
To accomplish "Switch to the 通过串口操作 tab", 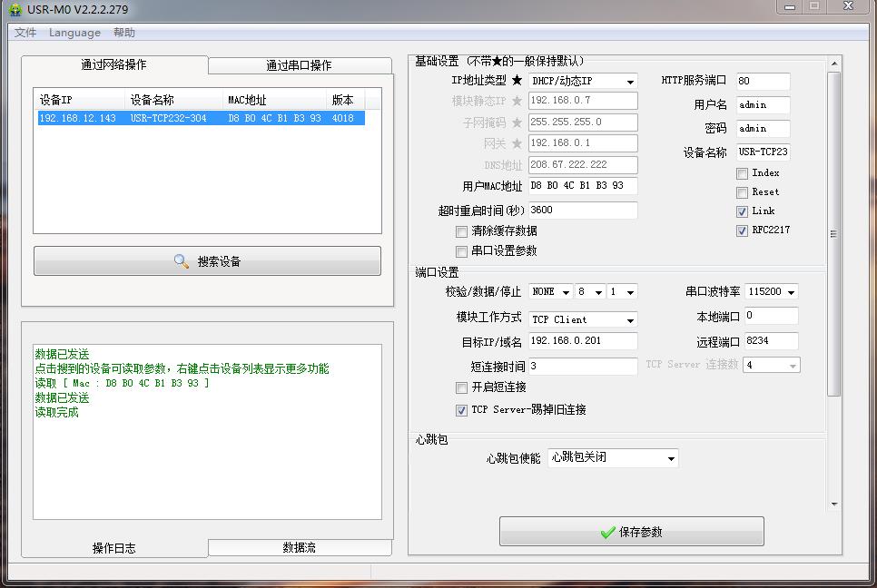I will 299,65.
